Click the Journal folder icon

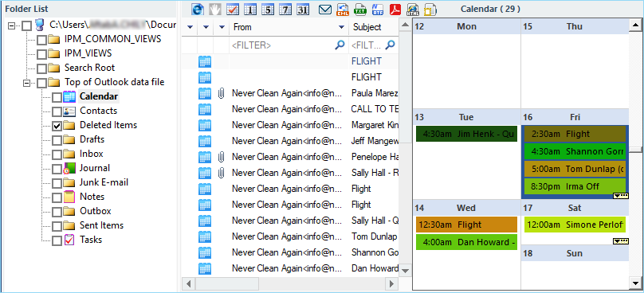69,168
